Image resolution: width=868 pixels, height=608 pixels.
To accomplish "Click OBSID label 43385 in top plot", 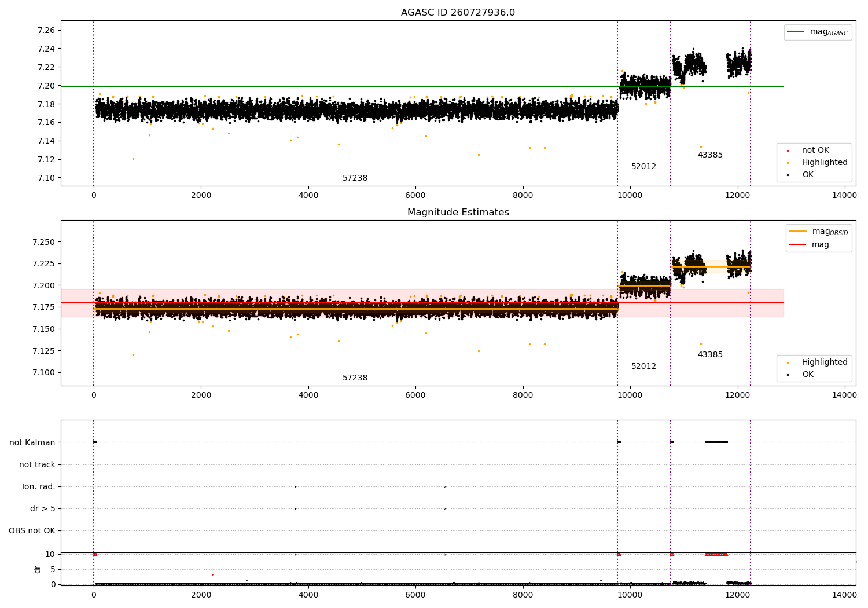I will [x=710, y=155].
